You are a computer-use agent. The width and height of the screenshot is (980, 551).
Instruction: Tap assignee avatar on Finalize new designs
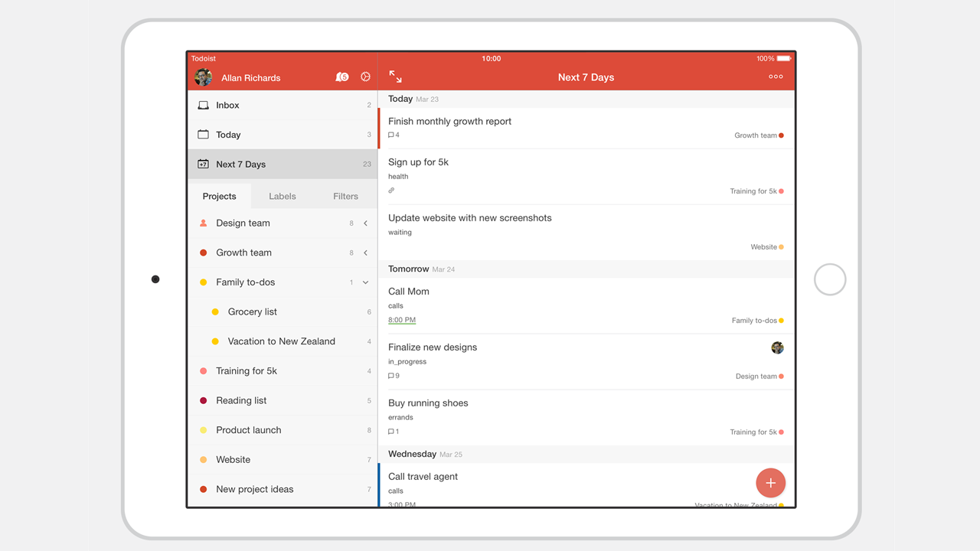(x=777, y=347)
